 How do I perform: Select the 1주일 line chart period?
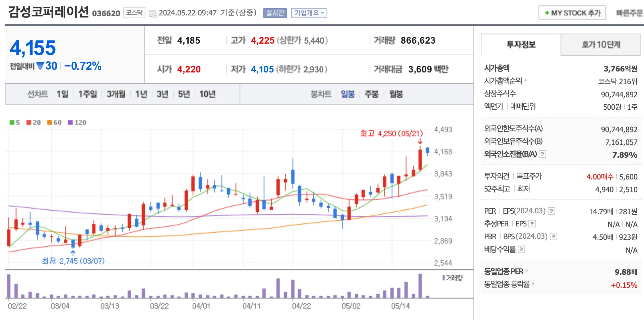tap(87, 94)
